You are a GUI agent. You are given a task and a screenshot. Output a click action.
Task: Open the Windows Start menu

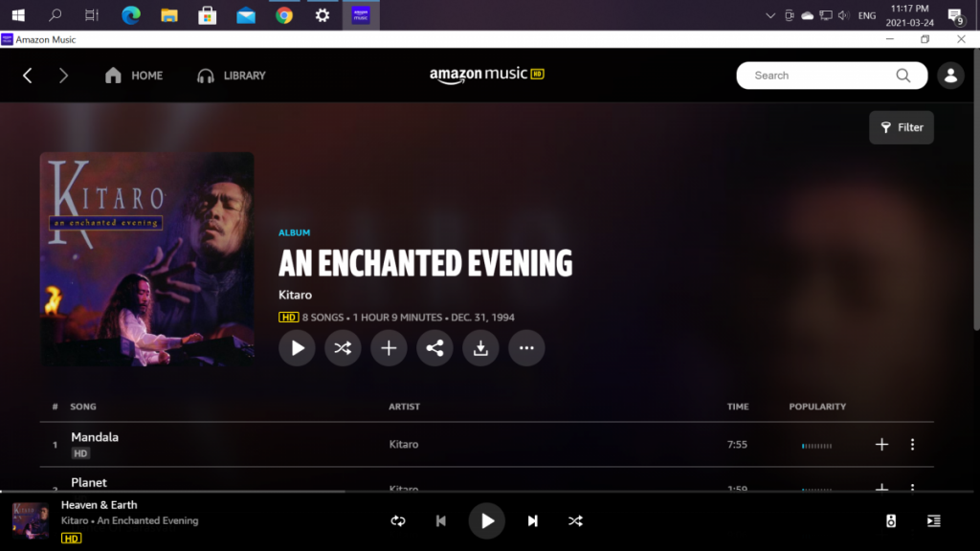point(18,15)
